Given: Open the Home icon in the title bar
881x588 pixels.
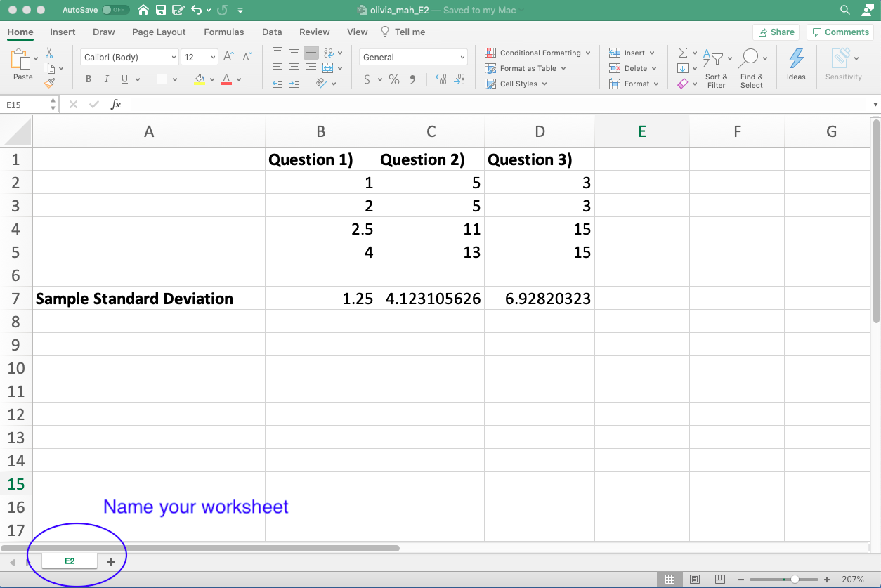Looking at the screenshot, I should (143, 11).
